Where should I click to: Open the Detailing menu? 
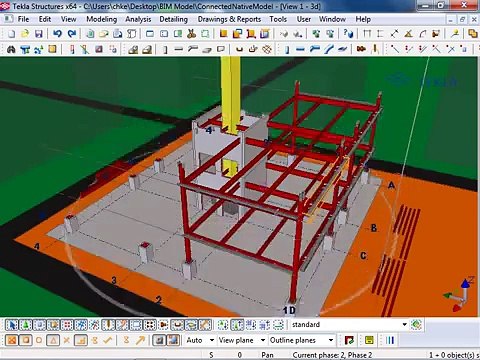[173, 19]
